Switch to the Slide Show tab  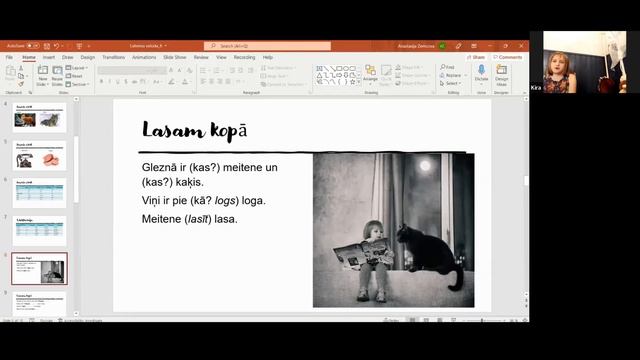tap(175, 58)
